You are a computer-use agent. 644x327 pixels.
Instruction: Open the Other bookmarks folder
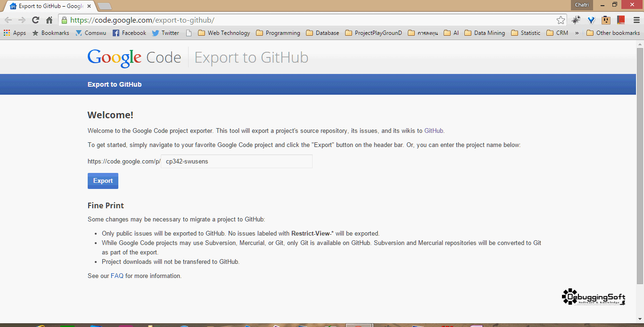613,33
